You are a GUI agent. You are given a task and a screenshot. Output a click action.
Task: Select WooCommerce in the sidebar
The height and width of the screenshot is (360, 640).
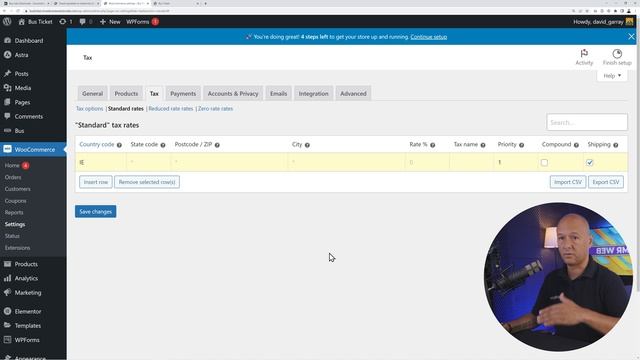click(x=34, y=149)
